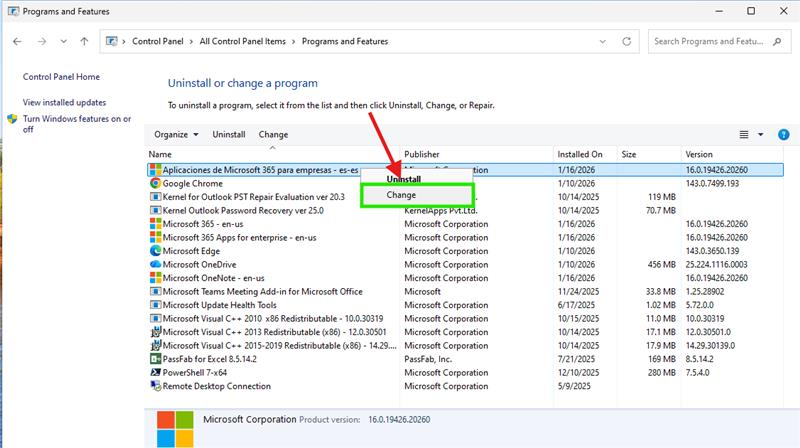The width and height of the screenshot is (800, 448).
Task: Click Visual C++ 2015-2019 Redistributable icon
Action: (156, 345)
